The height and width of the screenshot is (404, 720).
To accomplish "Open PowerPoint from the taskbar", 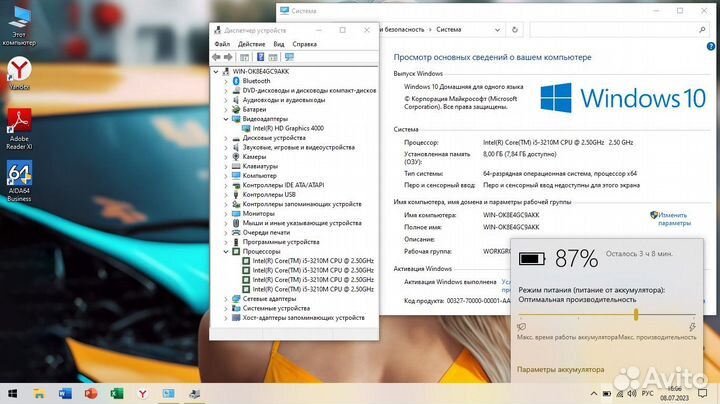I will tap(91, 393).
